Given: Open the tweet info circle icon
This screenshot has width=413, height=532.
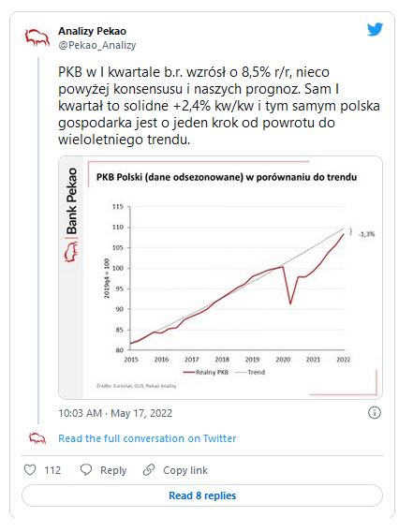Looking at the screenshot, I should click(375, 413).
